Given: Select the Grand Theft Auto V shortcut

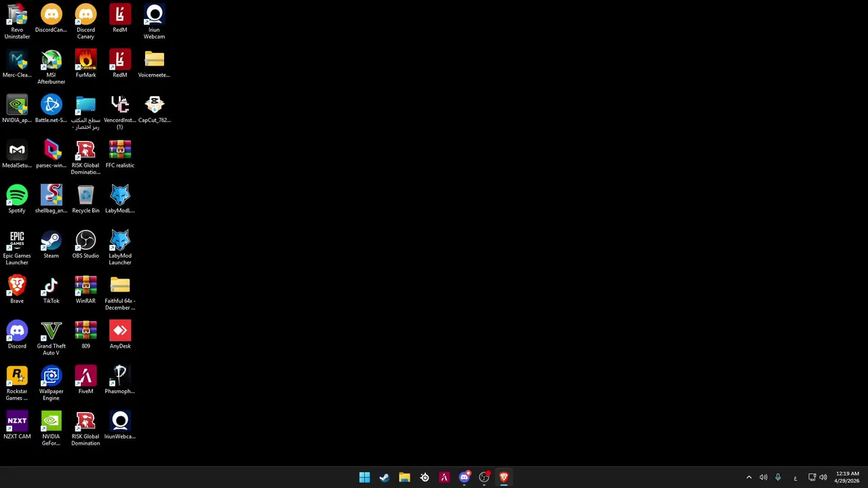Looking at the screenshot, I should click(51, 338).
